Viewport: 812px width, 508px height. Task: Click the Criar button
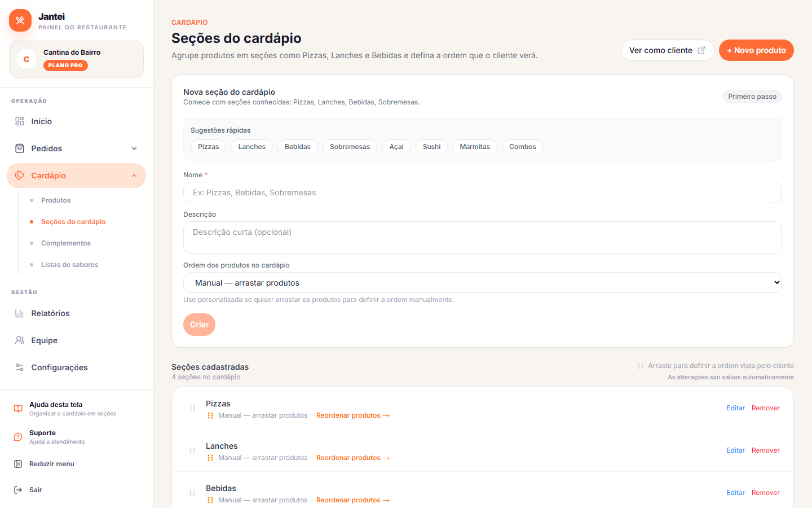click(199, 325)
